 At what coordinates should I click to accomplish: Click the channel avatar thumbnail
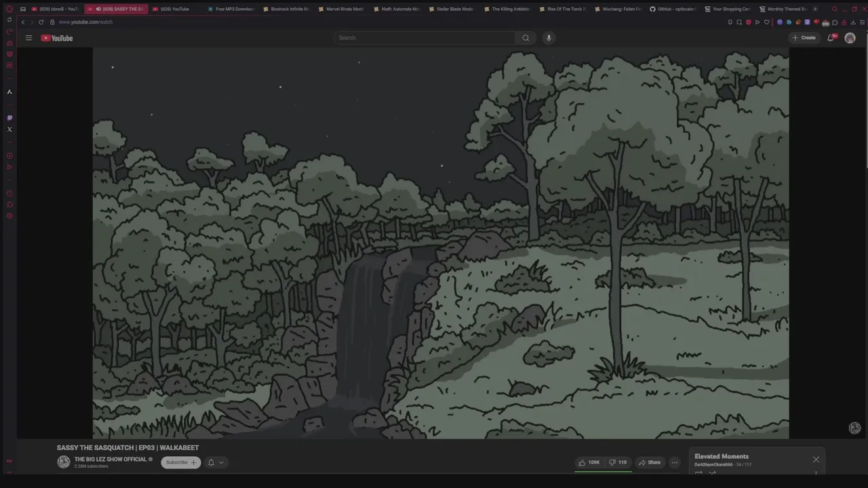click(x=64, y=462)
